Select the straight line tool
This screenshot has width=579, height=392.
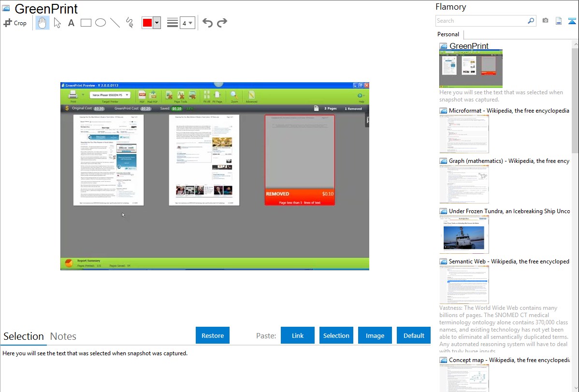pyautogui.click(x=115, y=23)
